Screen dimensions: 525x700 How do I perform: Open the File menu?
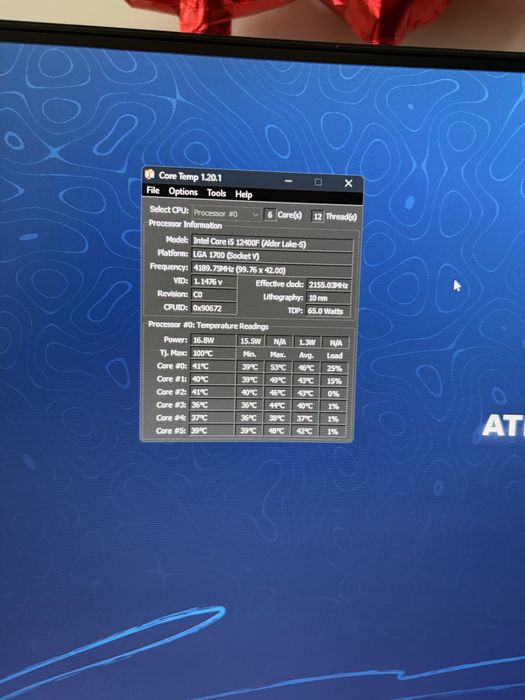[153, 190]
